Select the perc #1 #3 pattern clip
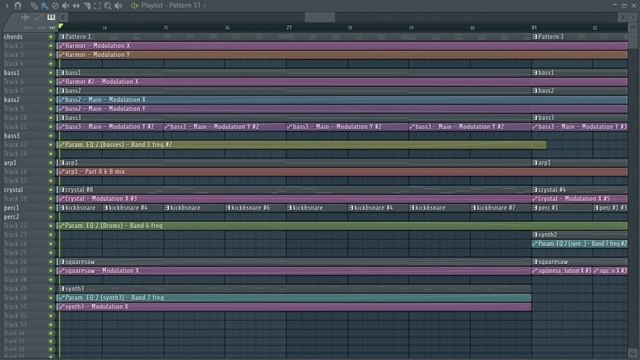The height and width of the screenshot is (360, 640). click(x=610, y=208)
